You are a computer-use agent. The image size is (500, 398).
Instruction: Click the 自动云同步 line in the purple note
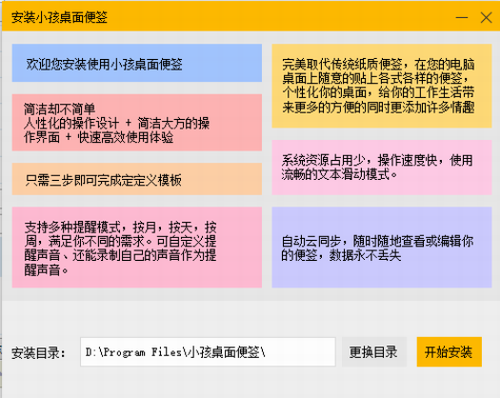[x=377, y=241]
